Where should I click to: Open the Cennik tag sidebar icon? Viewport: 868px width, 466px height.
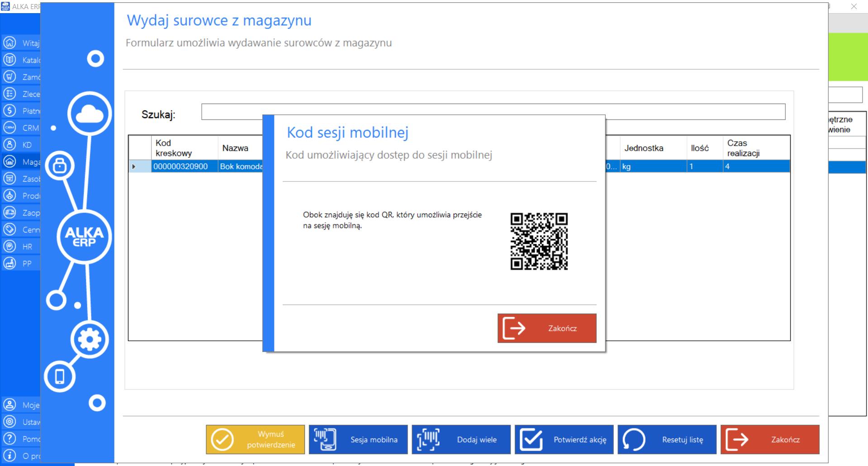pyautogui.click(x=9, y=229)
